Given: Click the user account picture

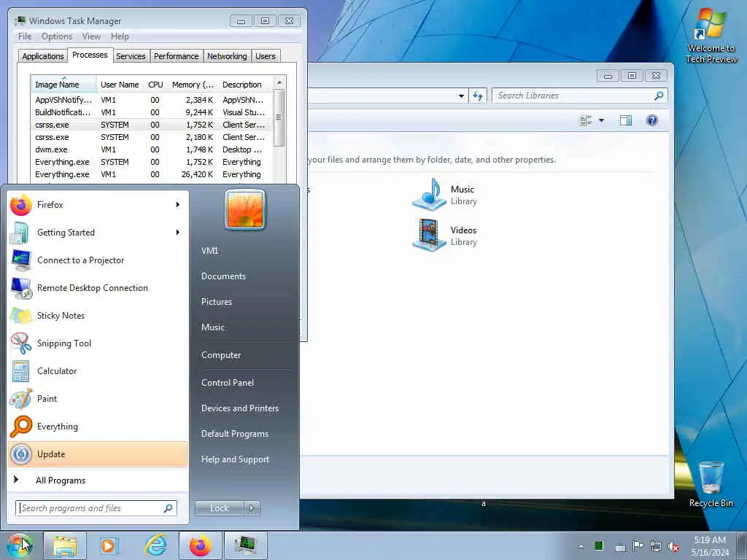Looking at the screenshot, I should click(245, 209).
